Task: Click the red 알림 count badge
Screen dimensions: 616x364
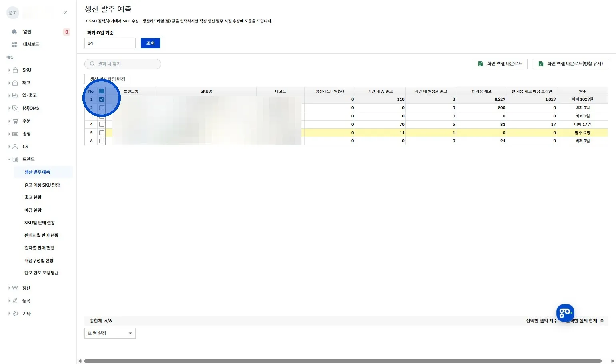Action: (66, 32)
